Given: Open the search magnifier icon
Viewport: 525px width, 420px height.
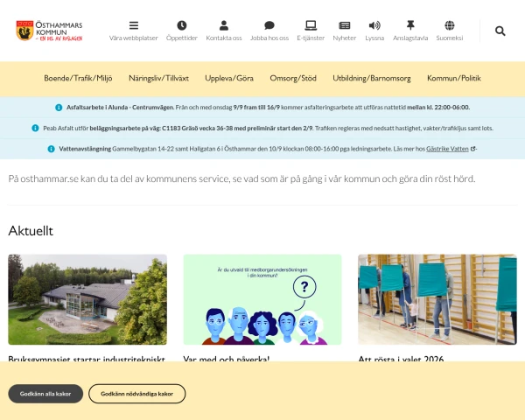Looking at the screenshot, I should click(x=500, y=31).
